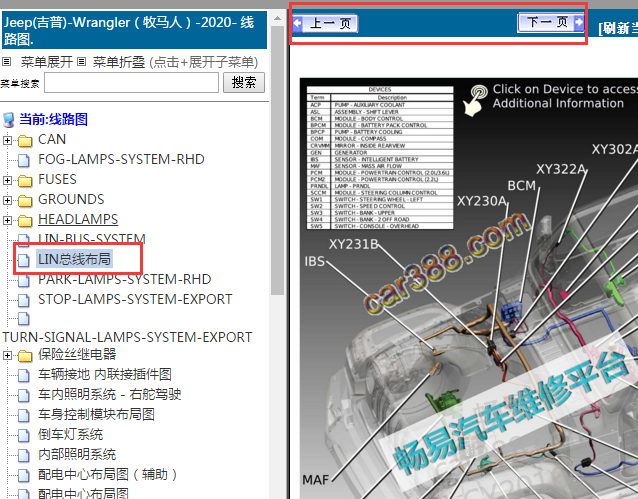This screenshot has height=499, width=638.
Task: Click the FOG-LAMPS-SYSTEM-RHD document icon
Action: (24, 160)
